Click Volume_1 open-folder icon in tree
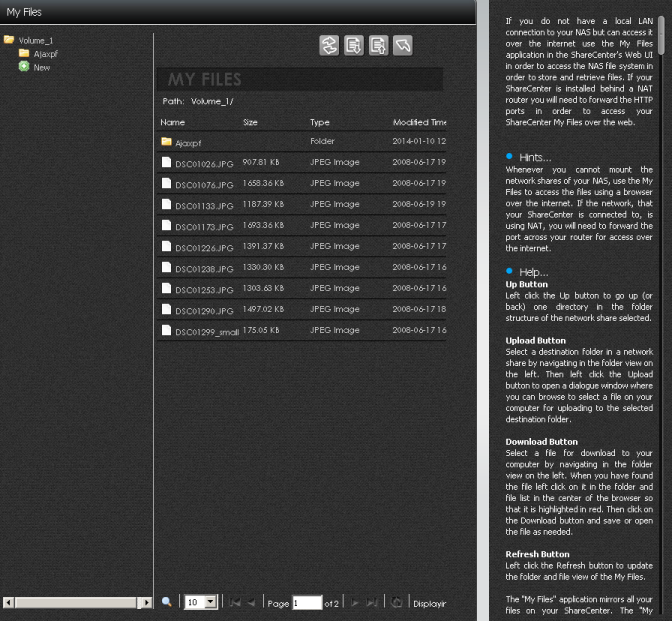 [9, 39]
